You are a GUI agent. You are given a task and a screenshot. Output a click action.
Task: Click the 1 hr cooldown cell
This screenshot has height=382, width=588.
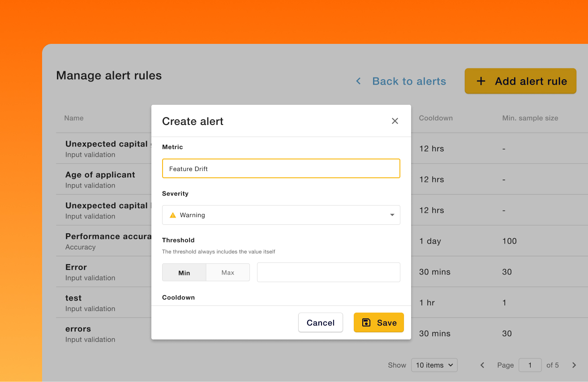[x=427, y=303]
